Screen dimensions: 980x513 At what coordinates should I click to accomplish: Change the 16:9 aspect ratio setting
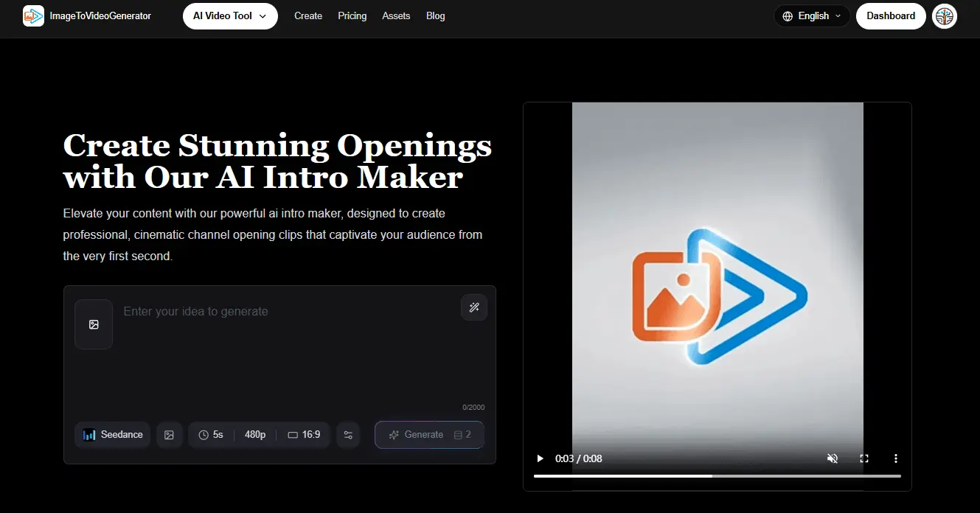tap(304, 435)
